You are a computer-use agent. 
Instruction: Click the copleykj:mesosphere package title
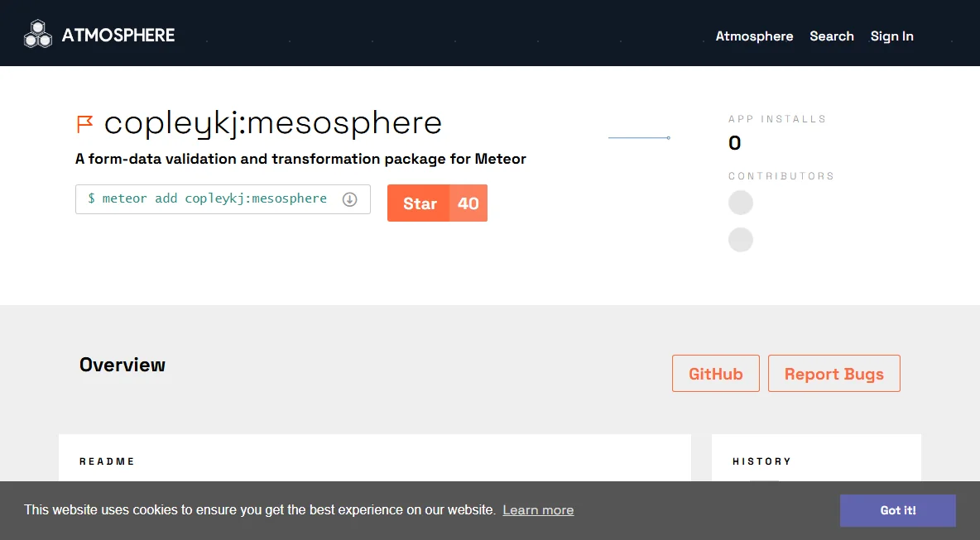272,123
